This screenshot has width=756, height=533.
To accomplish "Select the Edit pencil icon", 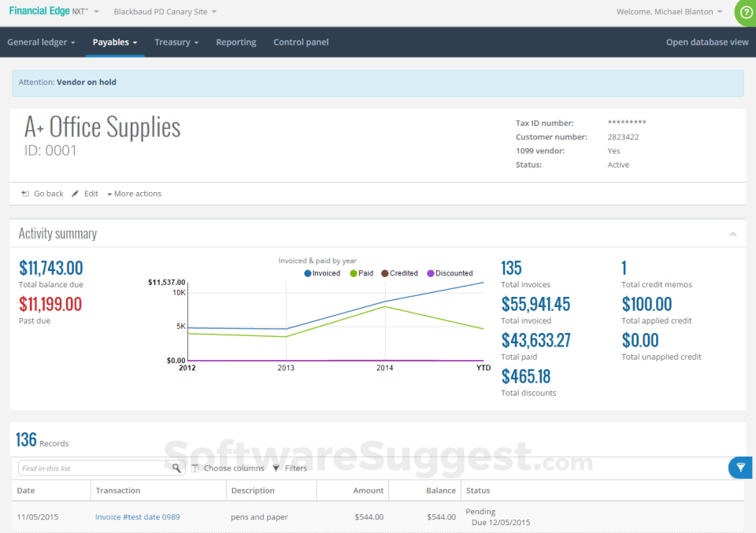I will pos(75,193).
